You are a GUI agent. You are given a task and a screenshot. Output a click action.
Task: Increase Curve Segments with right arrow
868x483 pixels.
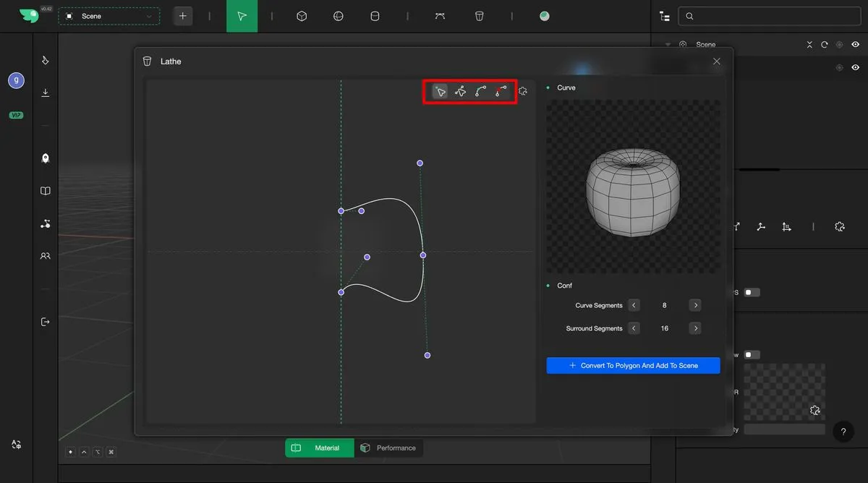pyautogui.click(x=695, y=306)
